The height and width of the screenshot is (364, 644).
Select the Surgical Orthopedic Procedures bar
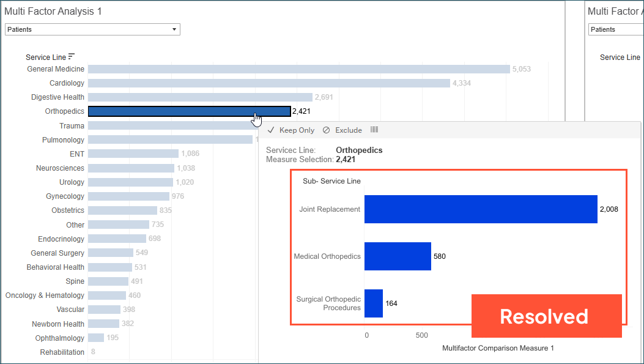(374, 303)
